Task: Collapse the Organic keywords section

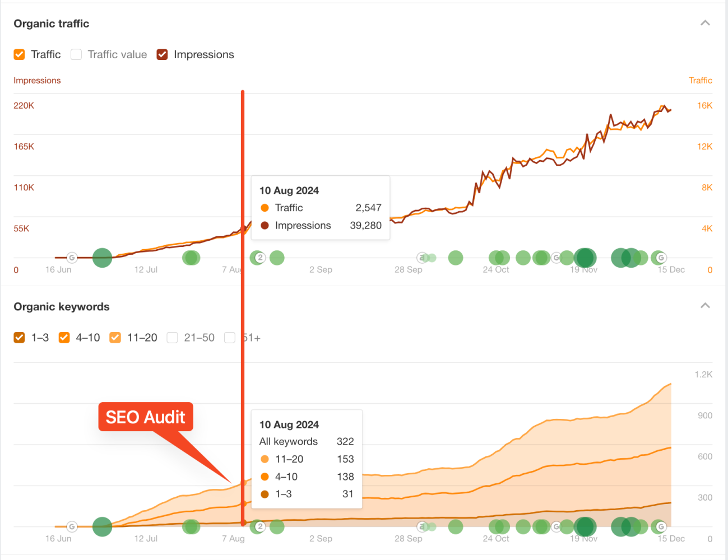Action: tap(705, 306)
